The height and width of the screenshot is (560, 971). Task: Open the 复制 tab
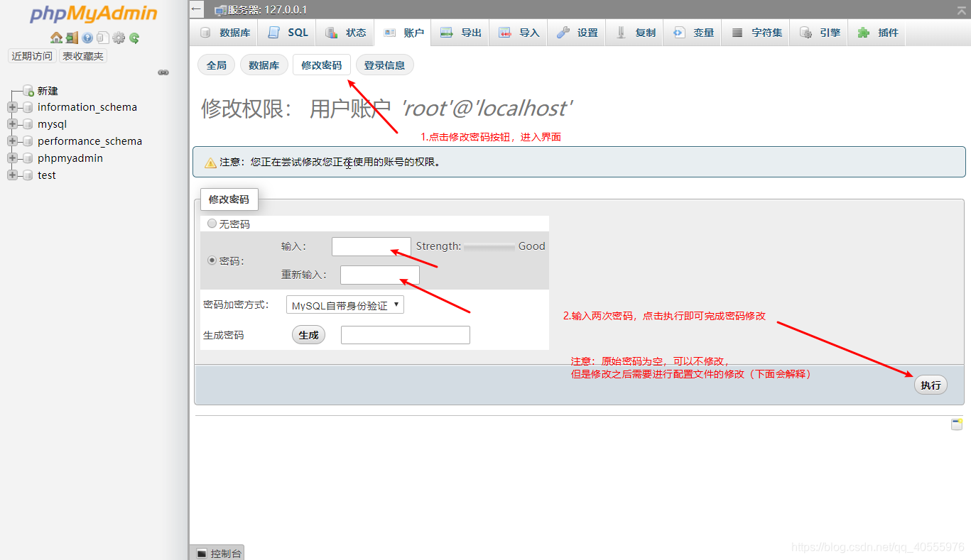pos(635,33)
